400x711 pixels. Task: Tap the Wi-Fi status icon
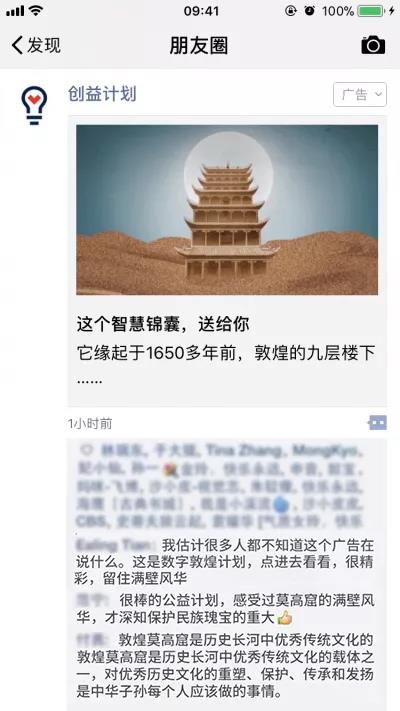click(35, 11)
